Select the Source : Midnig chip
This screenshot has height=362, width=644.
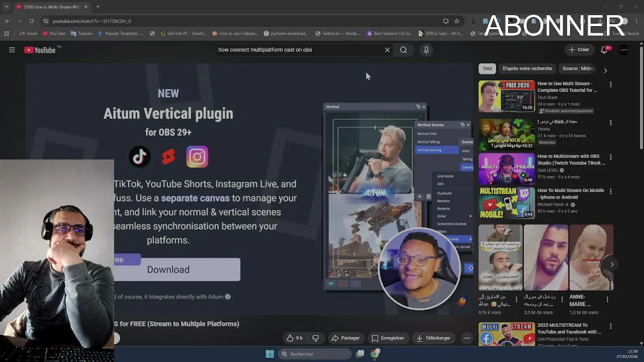(x=579, y=68)
